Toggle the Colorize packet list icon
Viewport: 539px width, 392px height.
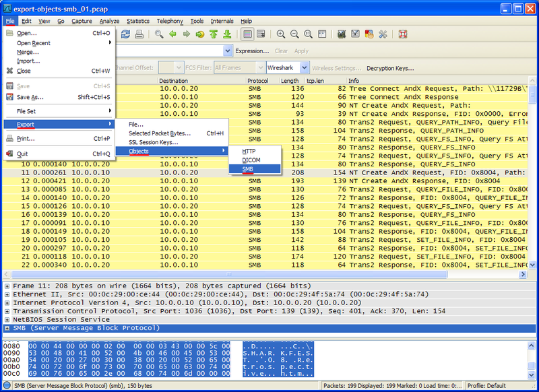[x=247, y=34]
